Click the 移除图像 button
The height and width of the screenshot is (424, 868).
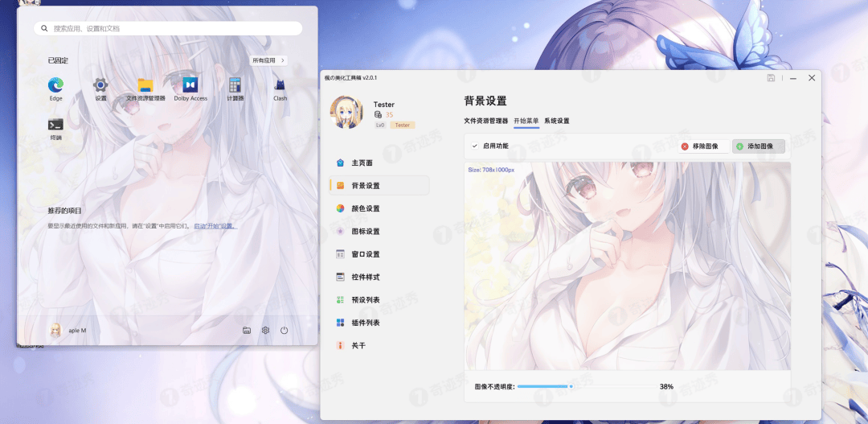point(703,146)
